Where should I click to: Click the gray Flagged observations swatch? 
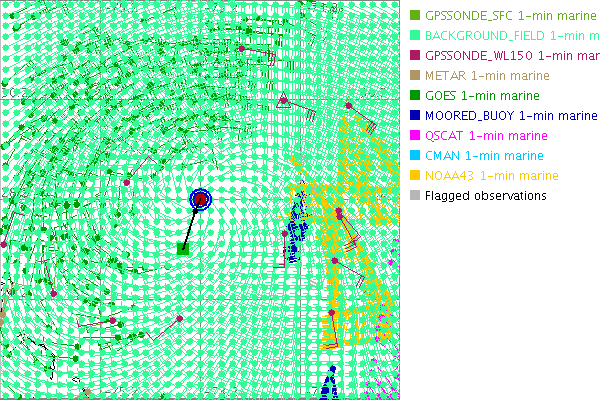pyautogui.click(x=415, y=196)
